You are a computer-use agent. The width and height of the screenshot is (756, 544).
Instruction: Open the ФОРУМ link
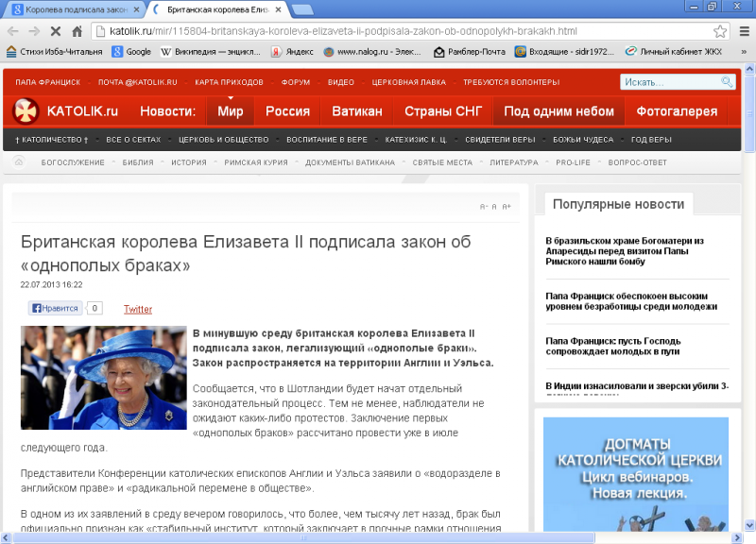pos(296,82)
